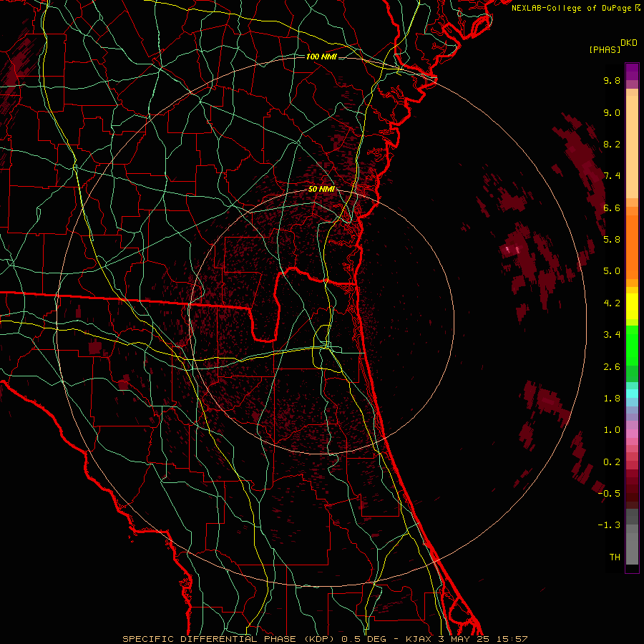
Task: Click the cyan segment of color bar
Action: coord(632,394)
